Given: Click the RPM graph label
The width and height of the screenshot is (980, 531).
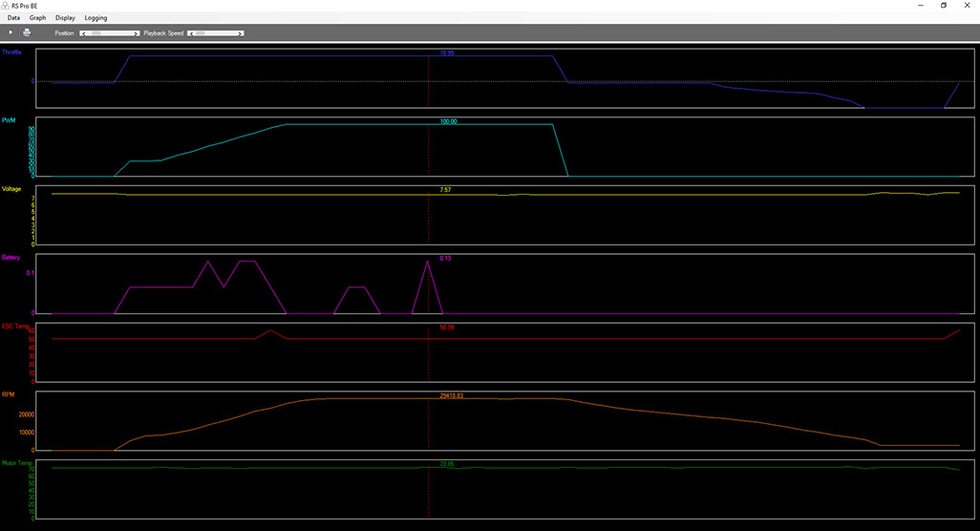Looking at the screenshot, I should click(8, 393).
